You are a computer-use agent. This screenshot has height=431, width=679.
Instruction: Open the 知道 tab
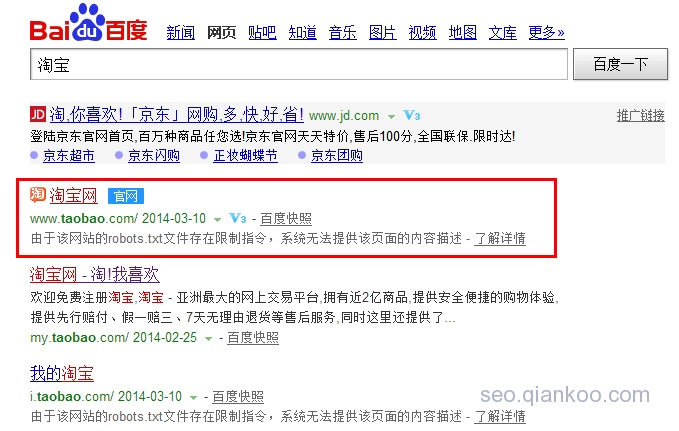pos(303,32)
